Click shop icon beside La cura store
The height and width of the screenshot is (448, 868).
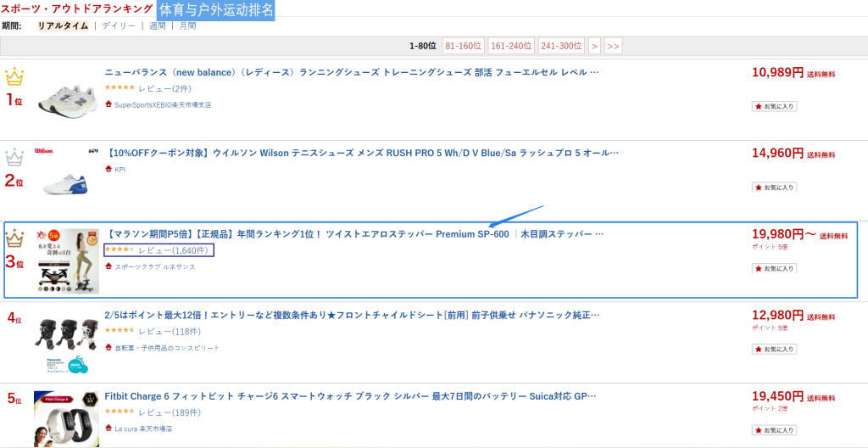[x=108, y=428]
